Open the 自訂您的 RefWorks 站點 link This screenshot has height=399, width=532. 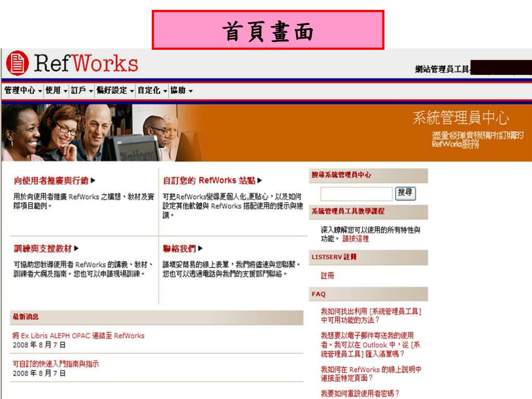pyautogui.click(x=209, y=180)
